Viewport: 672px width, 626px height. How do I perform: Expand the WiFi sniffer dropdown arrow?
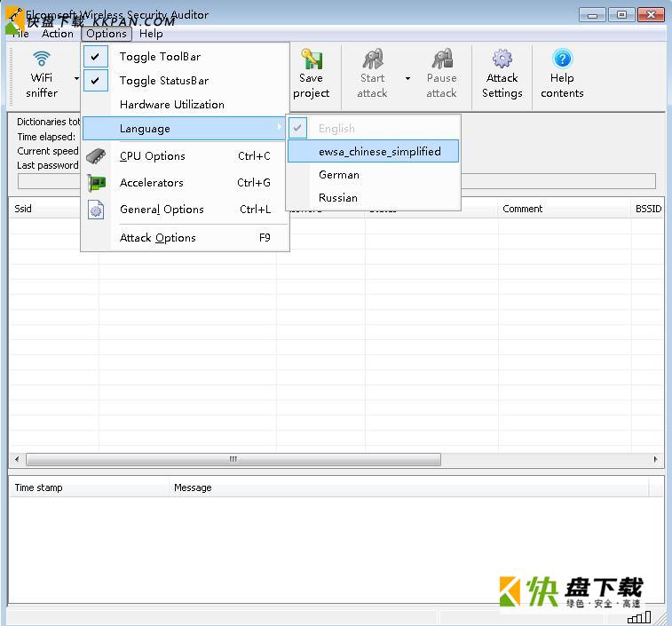click(76, 78)
